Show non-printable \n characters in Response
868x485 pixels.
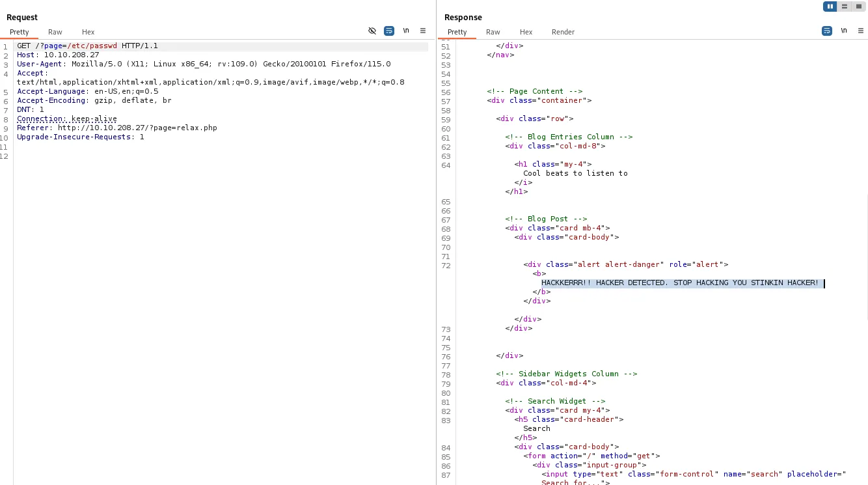coord(844,31)
